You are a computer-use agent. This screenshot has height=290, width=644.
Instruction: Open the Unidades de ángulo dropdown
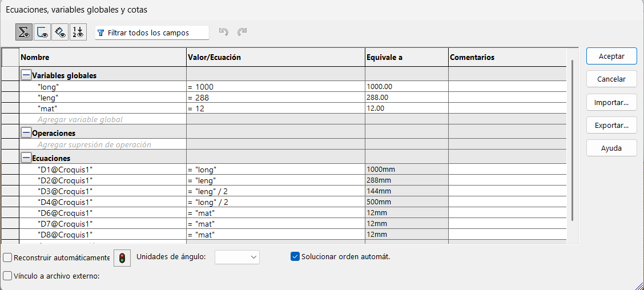[x=237, y=257]
